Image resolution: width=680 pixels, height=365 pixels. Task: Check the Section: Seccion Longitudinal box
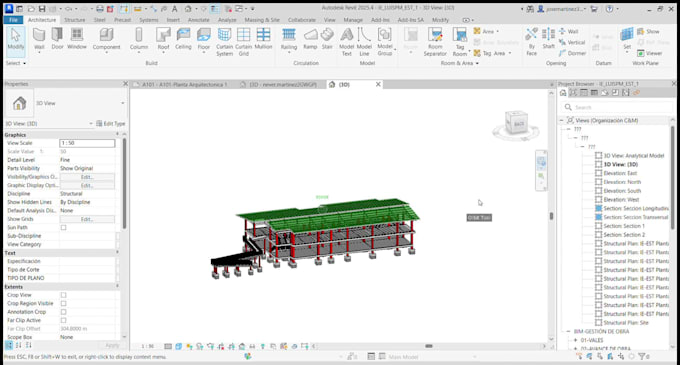click(598, 209)
